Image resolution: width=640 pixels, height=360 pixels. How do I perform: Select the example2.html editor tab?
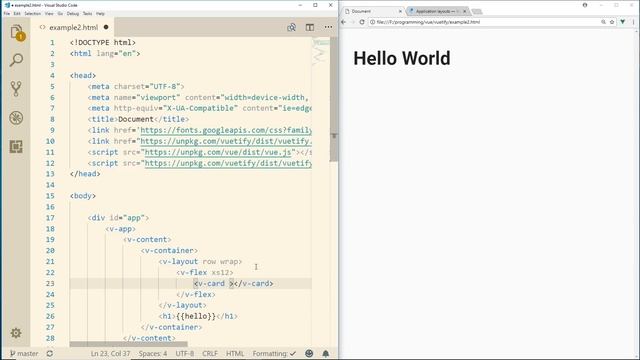(73, 27)
